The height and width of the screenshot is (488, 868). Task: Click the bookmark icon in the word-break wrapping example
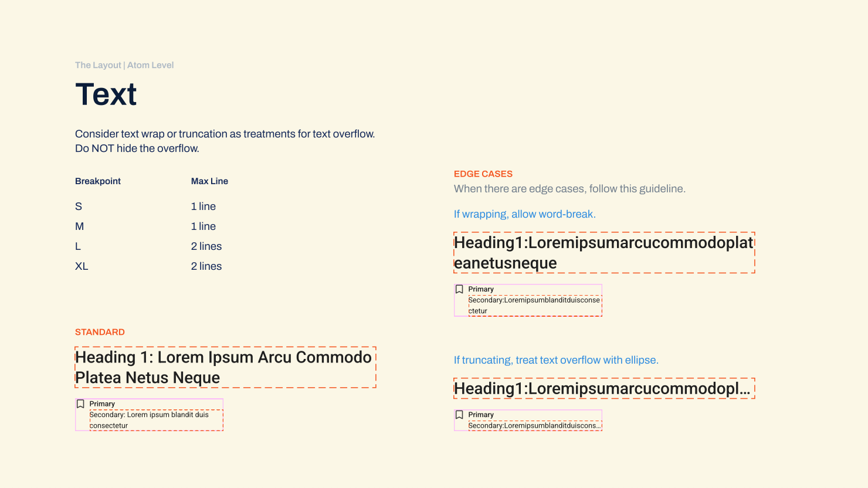(460, 289)
